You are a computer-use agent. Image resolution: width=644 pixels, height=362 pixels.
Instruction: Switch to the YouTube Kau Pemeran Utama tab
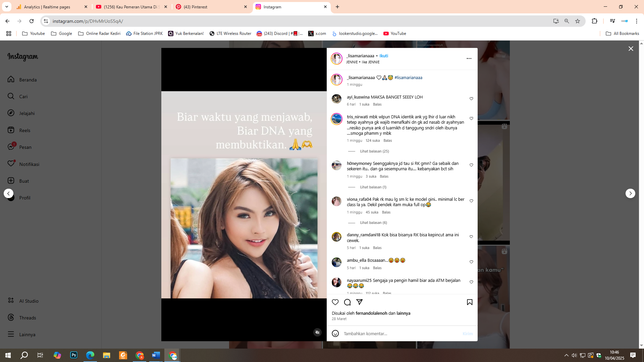point(131,7)
